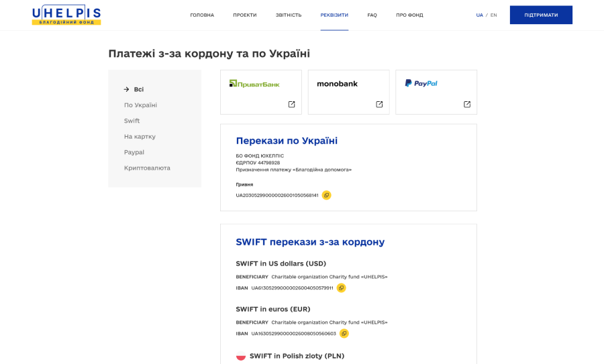Click the page title Платежі з-за кордону
The image size is (604, 364).
tap(209, 54)
